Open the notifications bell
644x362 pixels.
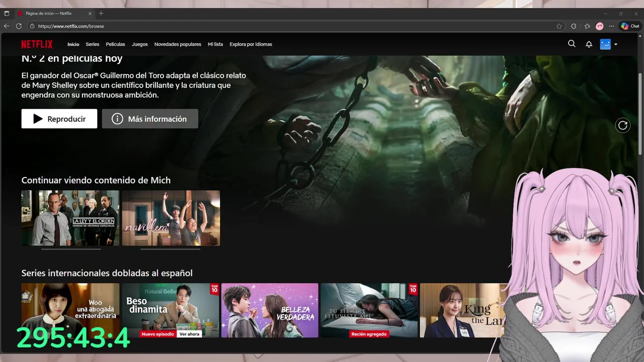[x=589, y=44]
